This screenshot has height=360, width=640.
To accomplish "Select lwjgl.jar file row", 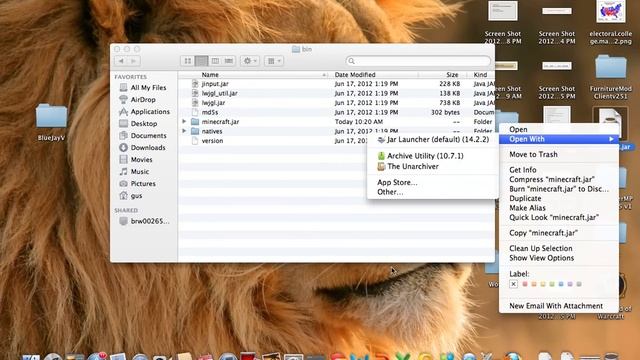I will (336, 103).
